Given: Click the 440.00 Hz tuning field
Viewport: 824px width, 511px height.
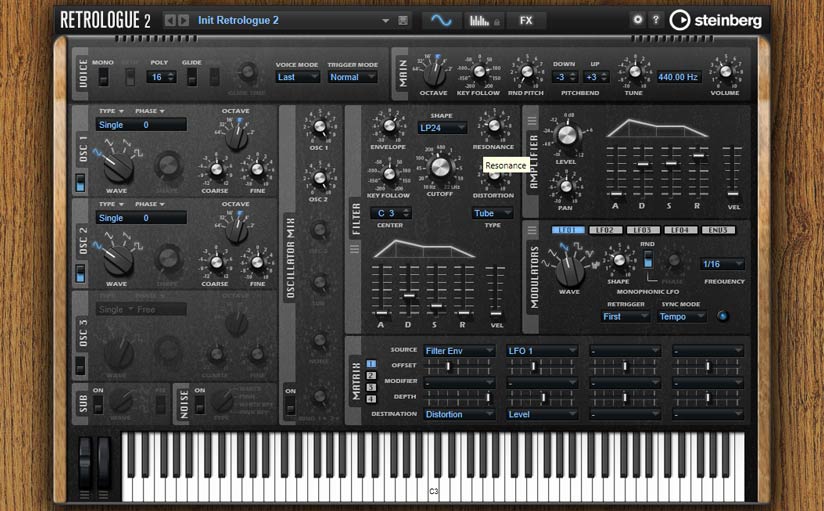Looking at the screenshot, I should (x=678, y=77).
